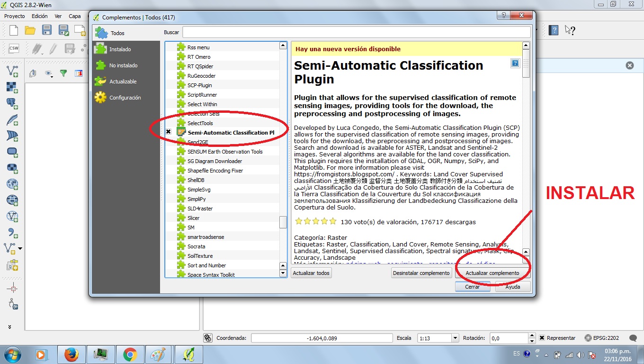Click the Cerrar button

[472, 287]
